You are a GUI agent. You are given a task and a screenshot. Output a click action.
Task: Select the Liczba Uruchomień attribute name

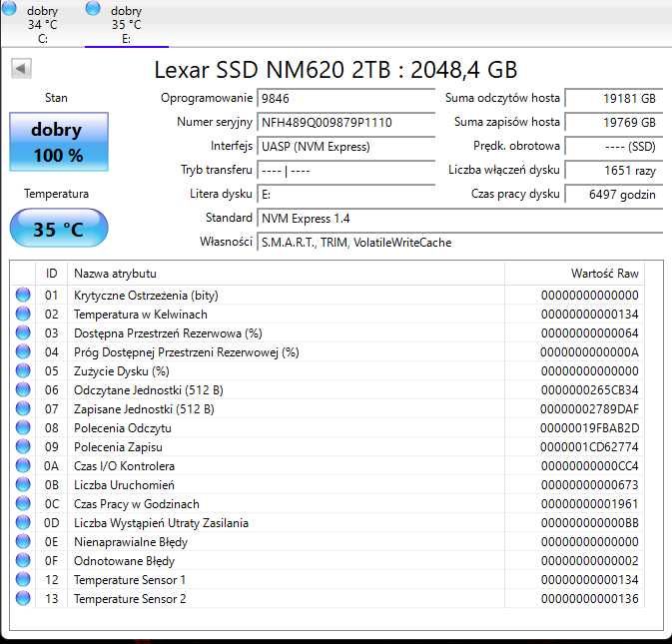point(124,485)
